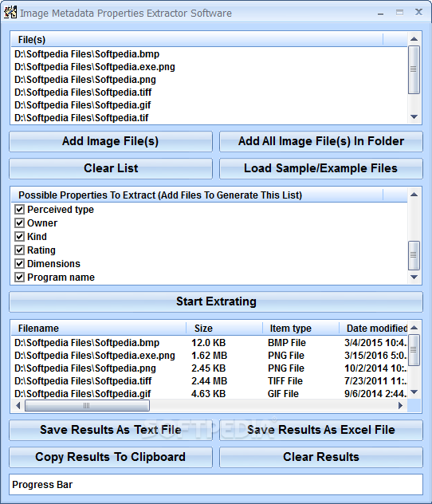This screenshot has height=504, width=432.
Task: Toggle the Rating property checkbox
Action: (x=20, y=250)
